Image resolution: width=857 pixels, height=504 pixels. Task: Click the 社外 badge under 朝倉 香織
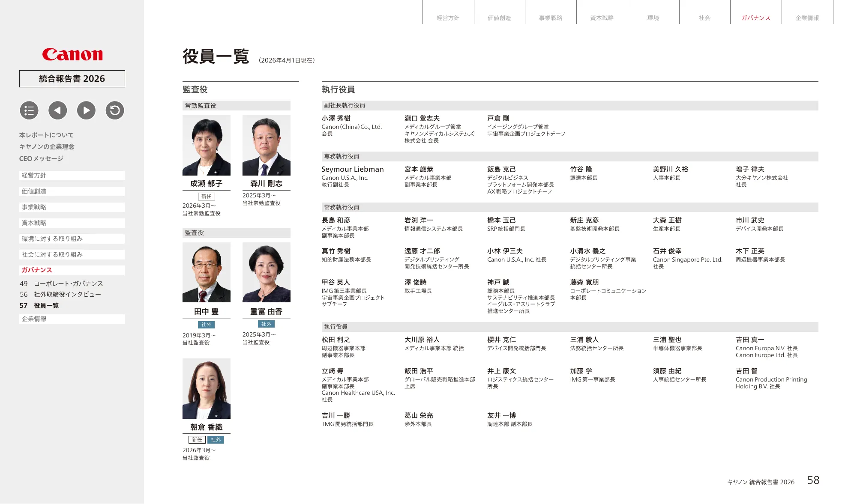point(216,440)
